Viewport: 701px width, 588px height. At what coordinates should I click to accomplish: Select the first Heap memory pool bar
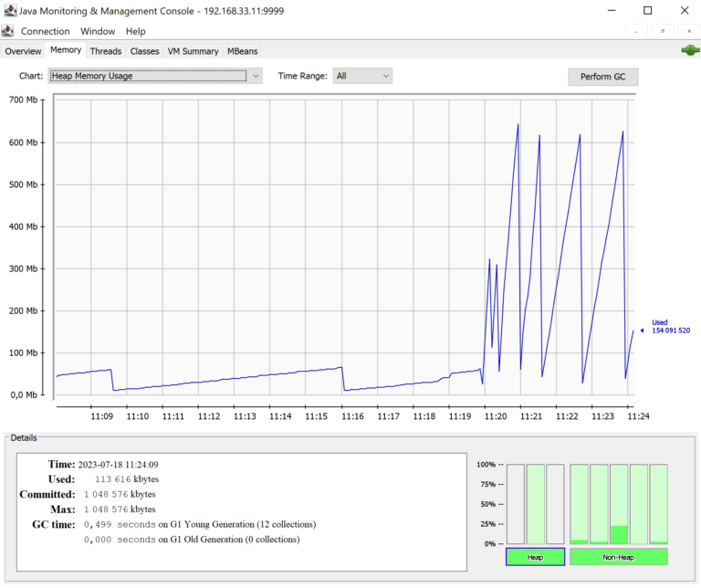pyautogui.click(x=516, y=504)
